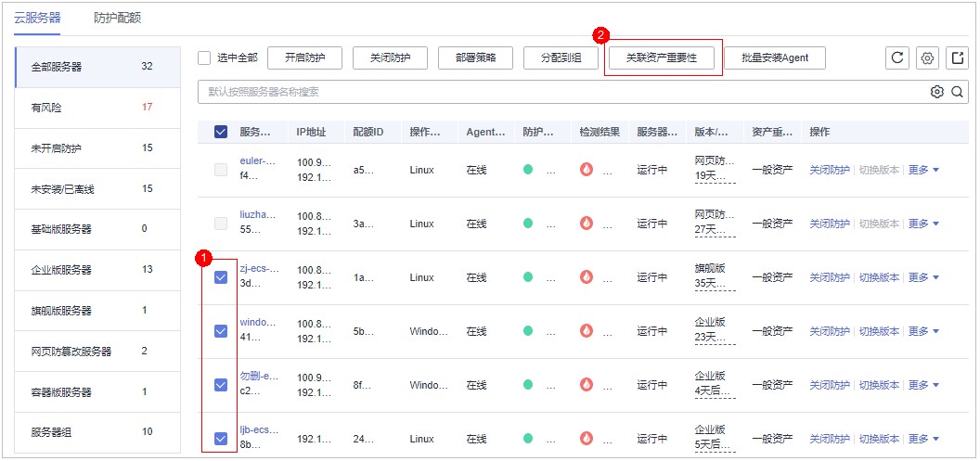Viewport: 980px width, 461px height.
Task: Switch to the 防护配额 tab
Action: pos(118,19)
